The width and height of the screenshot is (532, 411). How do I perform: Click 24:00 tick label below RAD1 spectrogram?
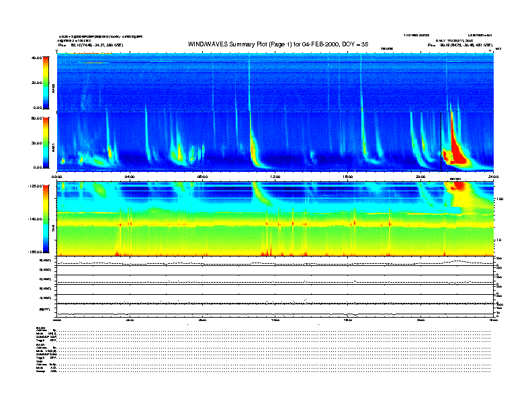pyautogui.click(x=493, y=177)
